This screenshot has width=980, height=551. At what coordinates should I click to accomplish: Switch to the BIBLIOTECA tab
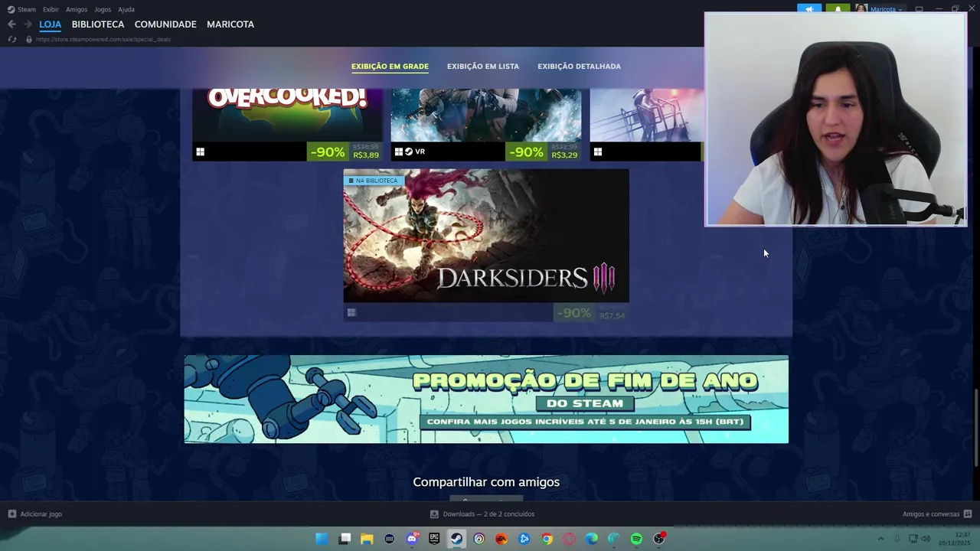coord(98,24)
